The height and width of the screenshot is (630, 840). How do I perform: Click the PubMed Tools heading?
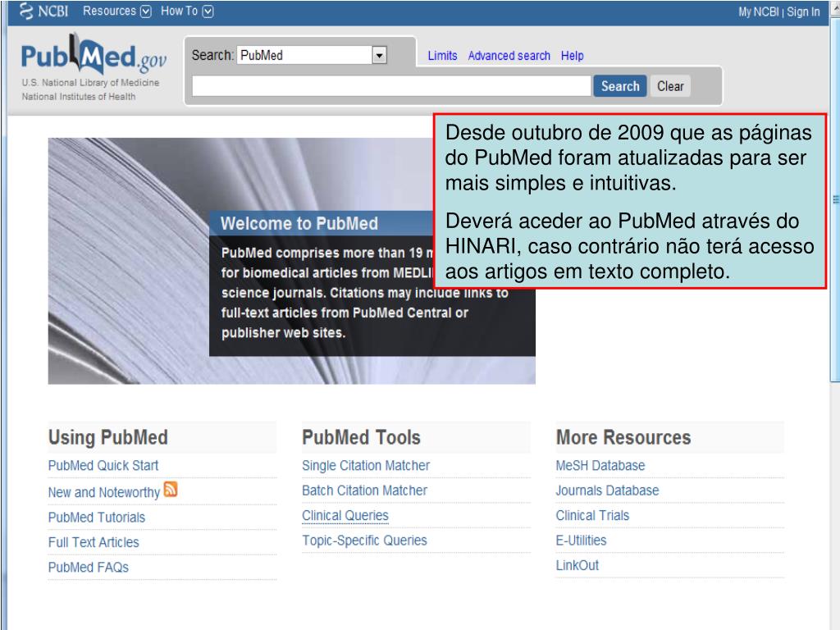tap(362, 437)
